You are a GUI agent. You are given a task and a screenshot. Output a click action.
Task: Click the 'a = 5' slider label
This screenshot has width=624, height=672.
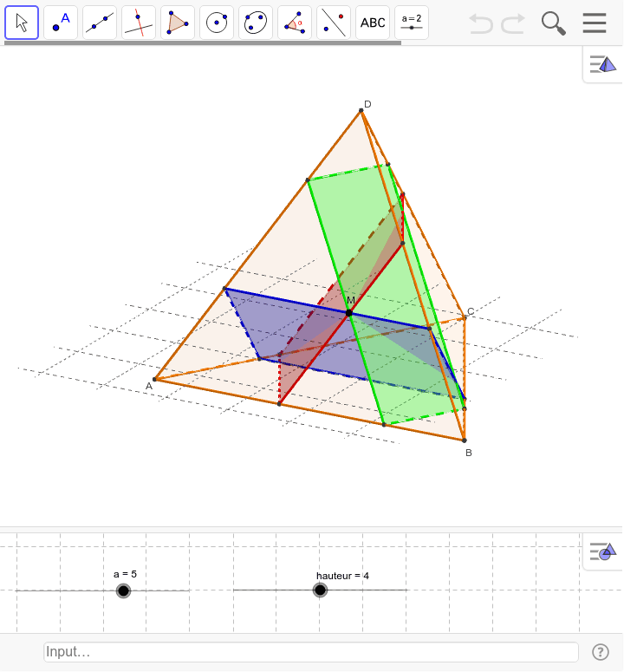click(125, 574)
